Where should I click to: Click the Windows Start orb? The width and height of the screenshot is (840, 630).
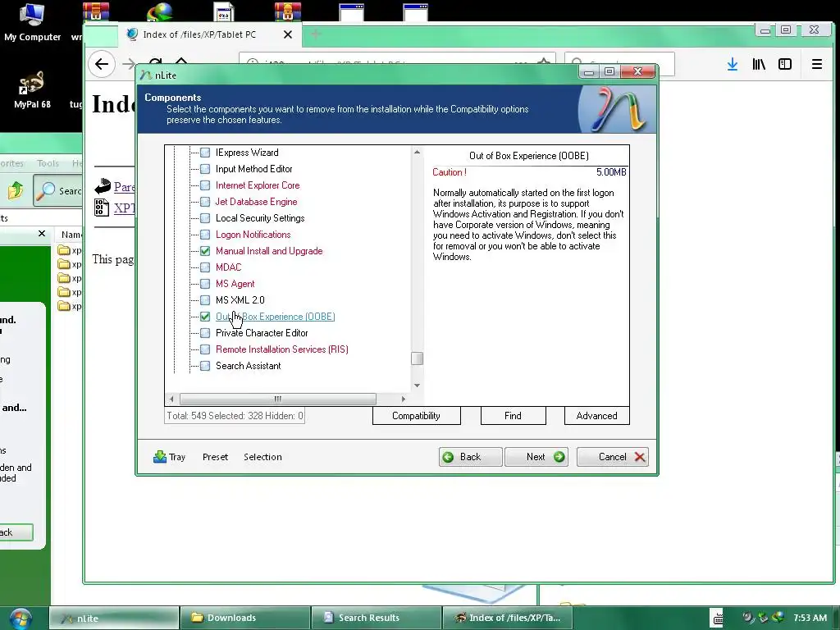pyautogui.click(x=21, y=618)
